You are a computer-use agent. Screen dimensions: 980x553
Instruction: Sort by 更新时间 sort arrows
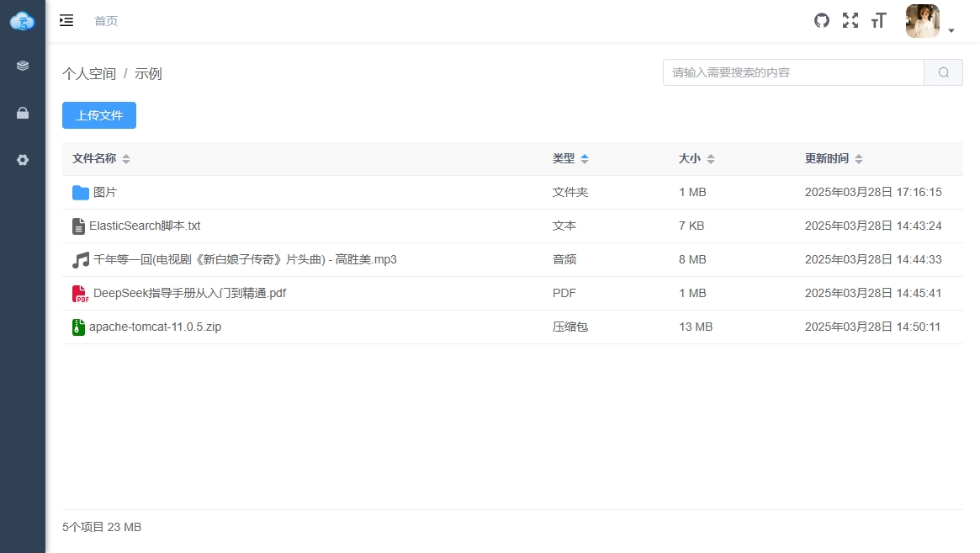[x=859, y=159]
